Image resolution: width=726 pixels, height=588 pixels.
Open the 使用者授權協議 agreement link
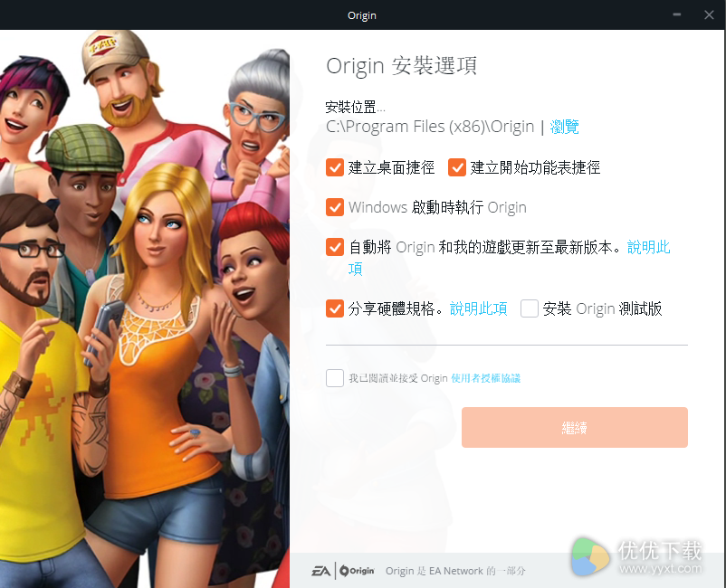[486, 378]
